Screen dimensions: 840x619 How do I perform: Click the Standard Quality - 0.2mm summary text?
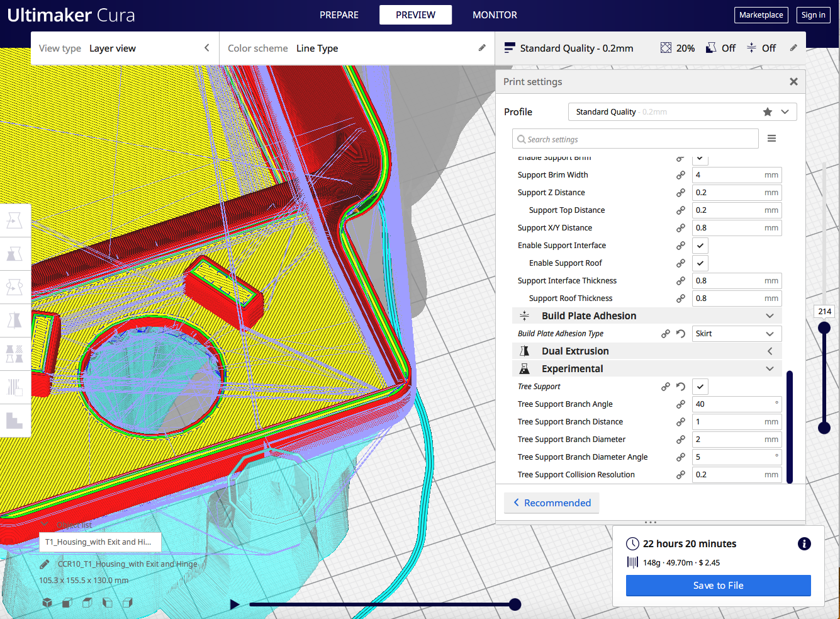576,48
